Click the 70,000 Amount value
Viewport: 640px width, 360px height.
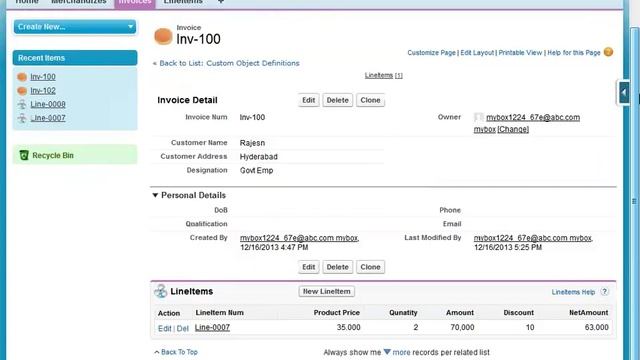pyautogui.click(x=462, y=327)
